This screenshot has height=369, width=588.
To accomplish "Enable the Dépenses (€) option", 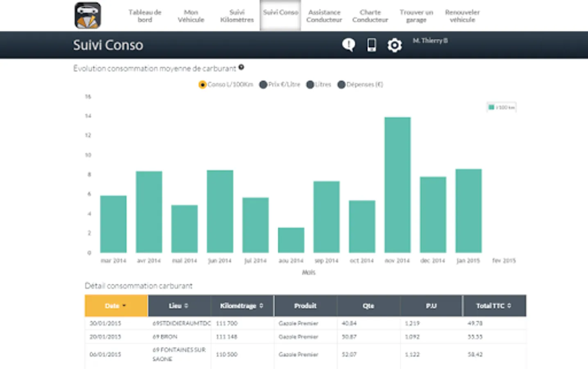I will click(341, 84).
